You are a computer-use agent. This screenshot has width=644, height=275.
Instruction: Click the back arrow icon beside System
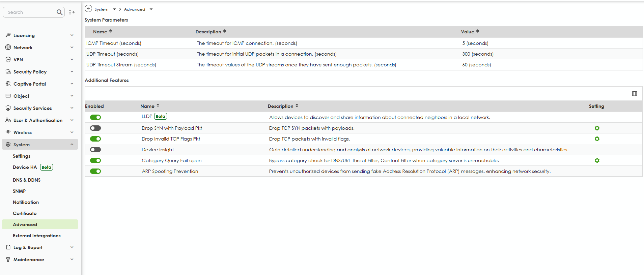click(88, 9)
